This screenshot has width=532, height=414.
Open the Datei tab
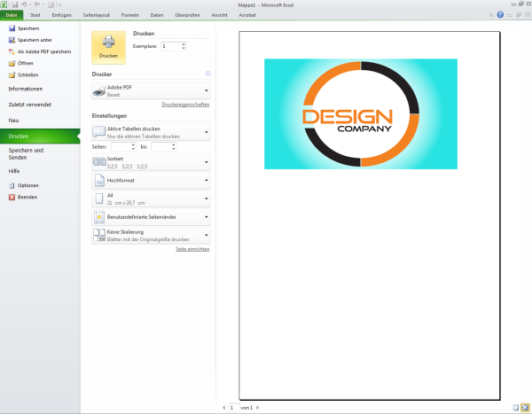point(12,15)
